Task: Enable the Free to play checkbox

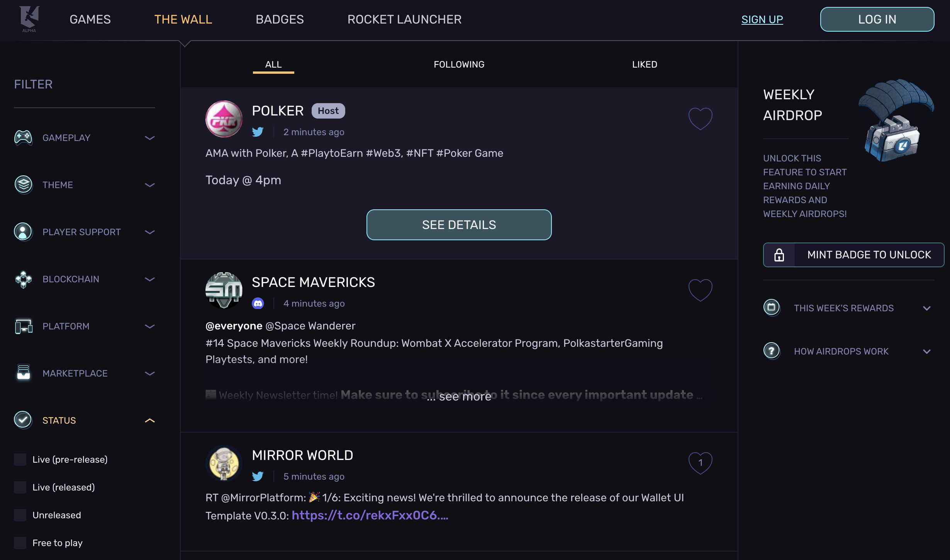Action: click(x=20, y=543)
